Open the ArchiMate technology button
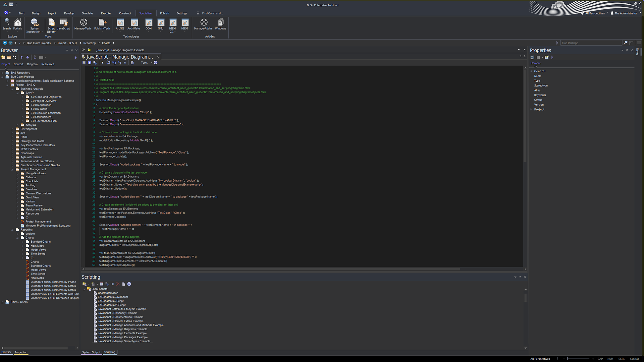The height and width of the screenshot is (362, 644). tap(134, 23)
